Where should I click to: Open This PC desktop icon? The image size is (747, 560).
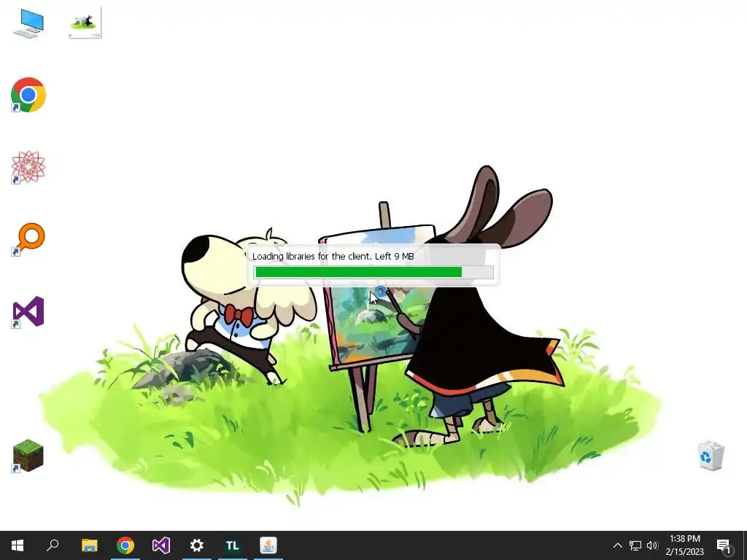coord(28,23)
